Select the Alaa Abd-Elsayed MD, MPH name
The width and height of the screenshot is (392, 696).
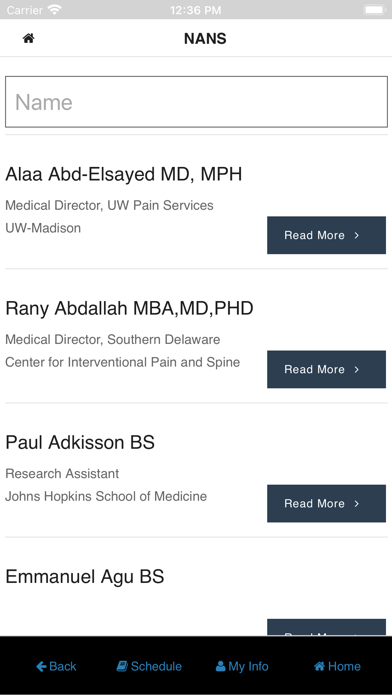point(123,174)
